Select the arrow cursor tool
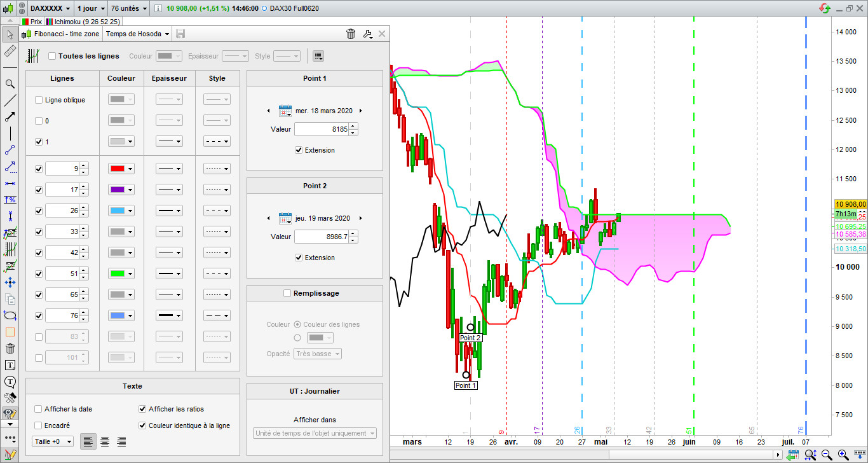 pyautogui.click(x=10, y=34)
